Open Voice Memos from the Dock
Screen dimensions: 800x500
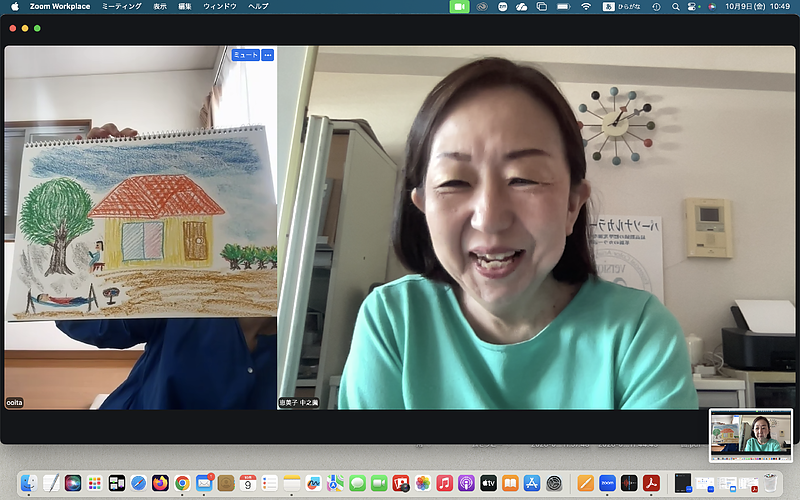(629, 483)
